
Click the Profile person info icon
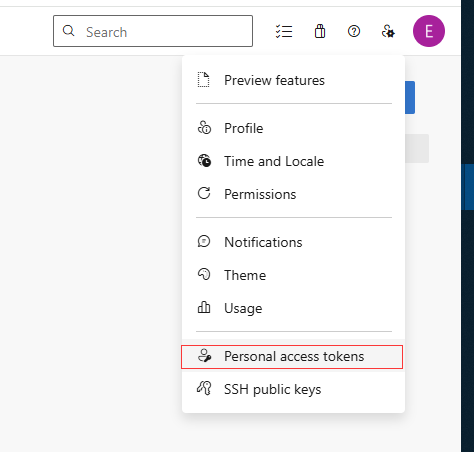click(x=204, y=127)
